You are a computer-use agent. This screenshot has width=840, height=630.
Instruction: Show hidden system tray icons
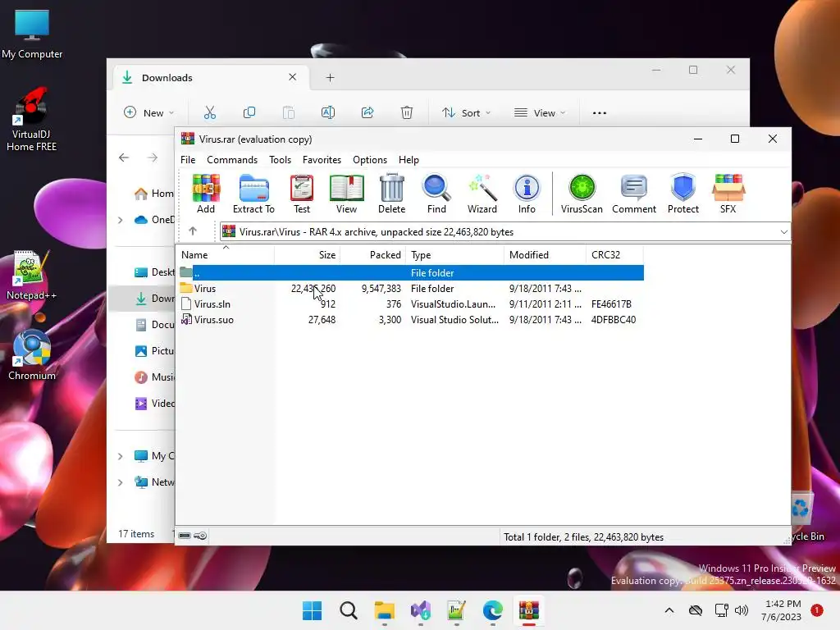(669, 610)
